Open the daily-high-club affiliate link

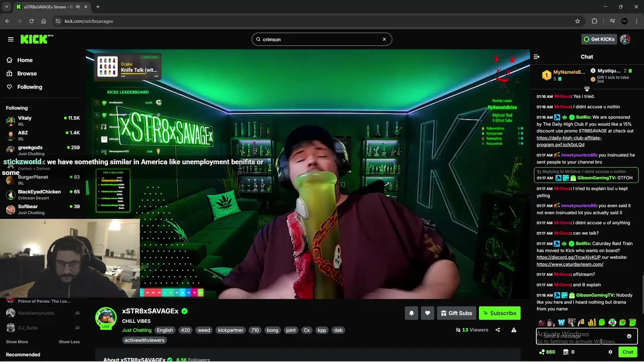pyautogui.click(x=569, y=141)
